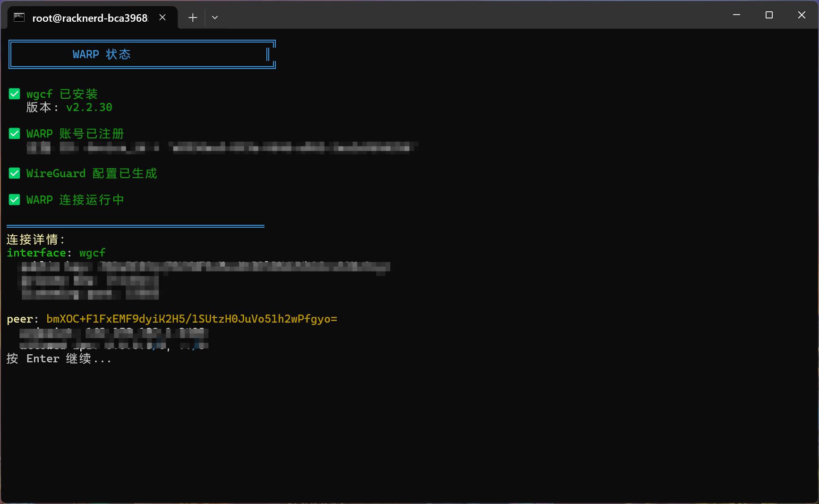
Task: Expand the new tab profile dropdown
Action: point(215,17)
